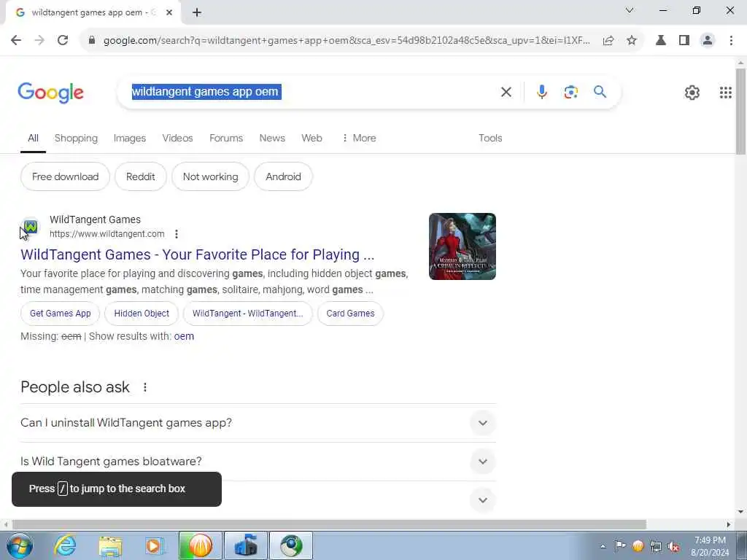Apply the Not working filter chip

click(210, 176)
